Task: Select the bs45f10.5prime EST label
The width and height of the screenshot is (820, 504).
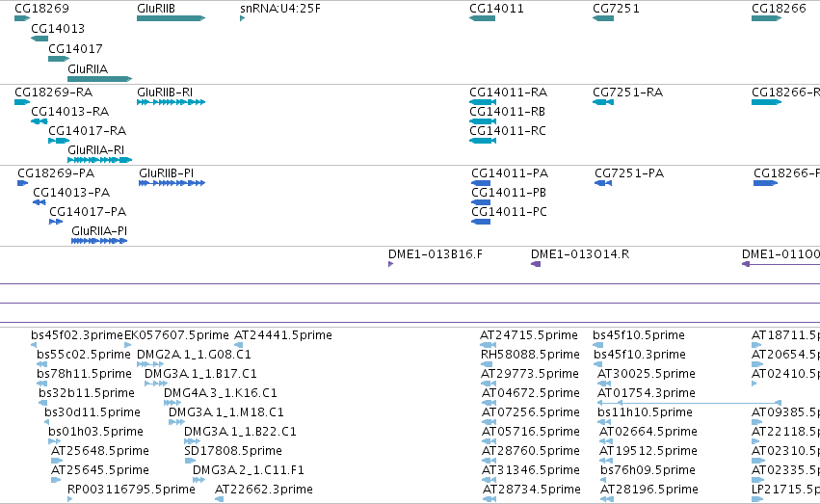Action: point(639,335)
